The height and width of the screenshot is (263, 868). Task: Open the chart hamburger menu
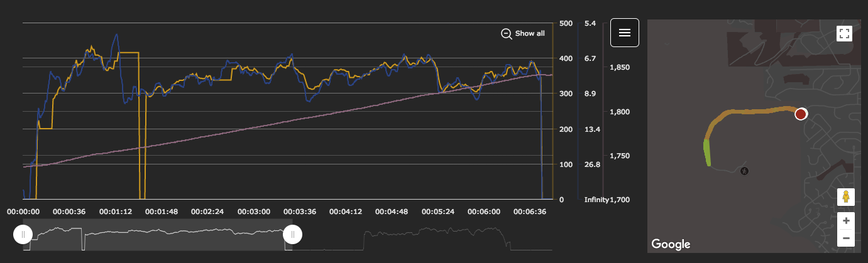pyautogui.click(x=625, y=33)
